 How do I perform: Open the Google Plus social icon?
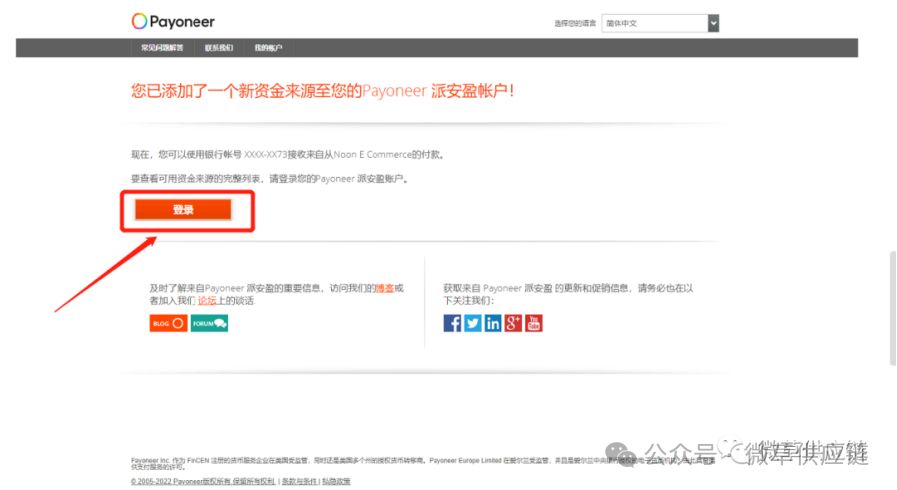click(x=513, y=323)
